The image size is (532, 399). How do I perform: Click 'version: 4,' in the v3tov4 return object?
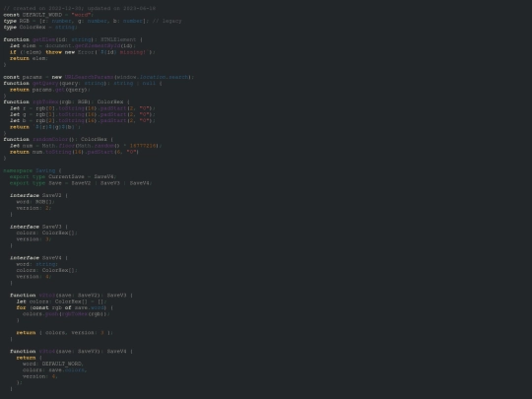40,376
